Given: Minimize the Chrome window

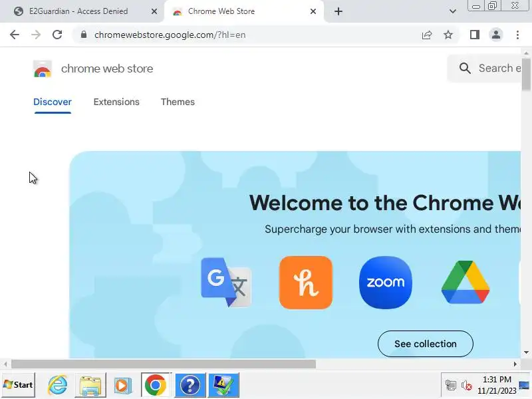Looking at the screenshot, I should pos(476,6).
